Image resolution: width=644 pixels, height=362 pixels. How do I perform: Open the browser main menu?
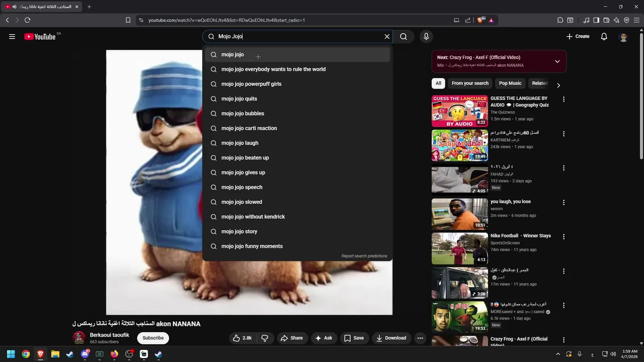(636, 20)
